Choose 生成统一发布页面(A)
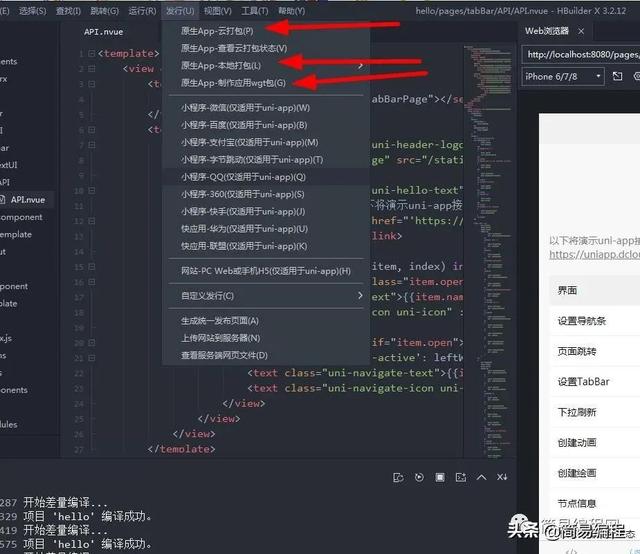 click(x=266, y=321)
